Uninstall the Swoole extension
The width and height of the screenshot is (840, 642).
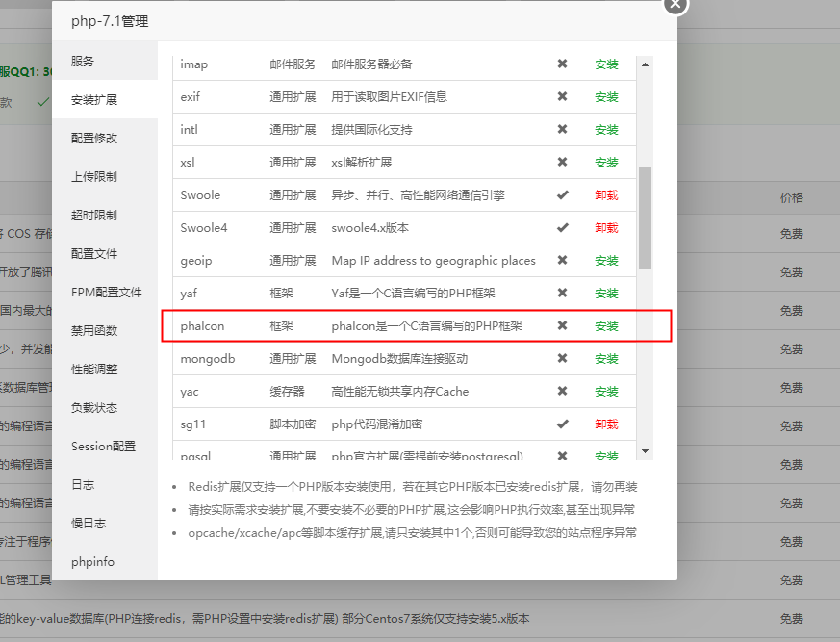[x=606, y=195]
